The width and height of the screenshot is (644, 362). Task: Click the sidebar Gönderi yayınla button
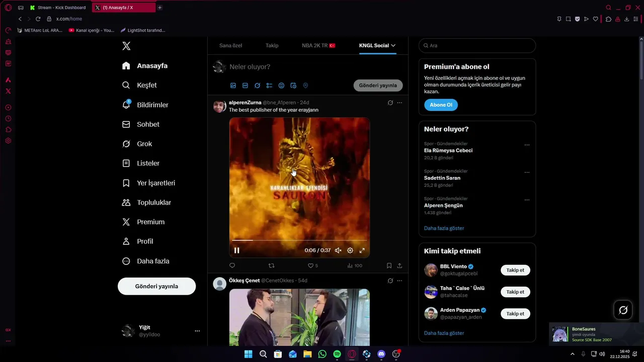point(156,286)
